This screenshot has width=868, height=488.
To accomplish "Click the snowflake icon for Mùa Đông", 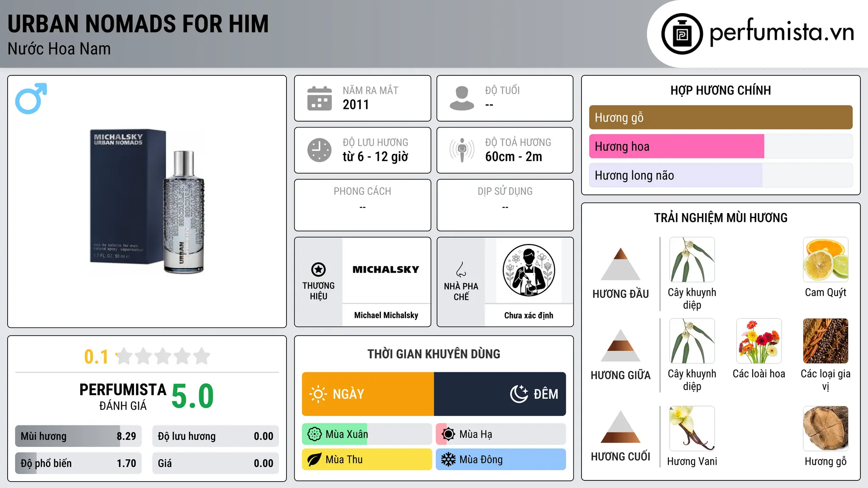I will 448,460.
